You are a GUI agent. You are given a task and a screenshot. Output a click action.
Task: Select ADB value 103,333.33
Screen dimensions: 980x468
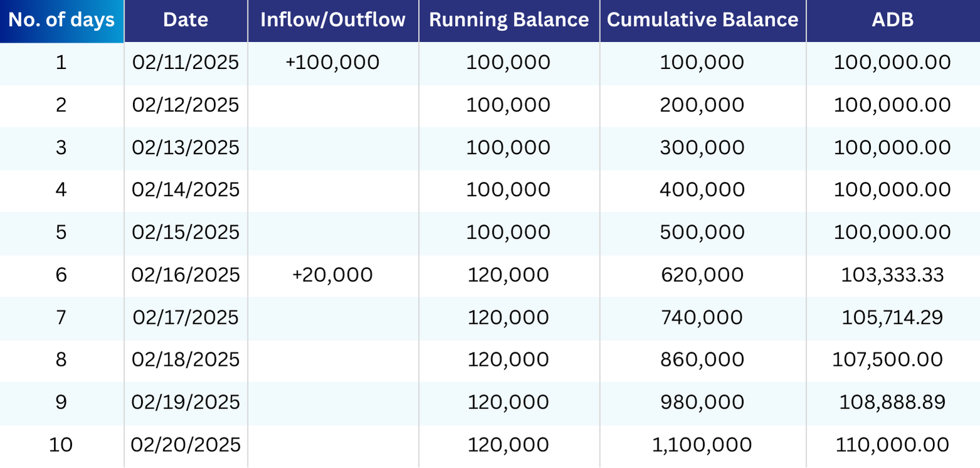pyautogui.click(x=892, y=275)
